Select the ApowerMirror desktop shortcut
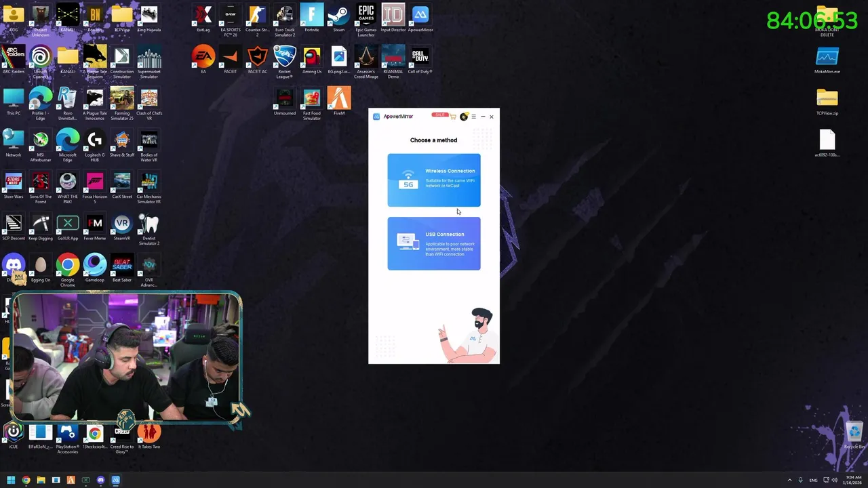This screenshot has height=488, width=868. click(x=420, y=18)
